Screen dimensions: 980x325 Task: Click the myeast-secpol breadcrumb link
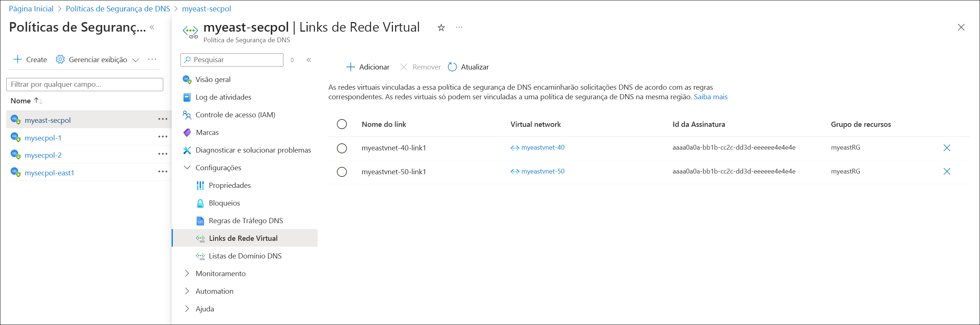(x=206, y=8)
